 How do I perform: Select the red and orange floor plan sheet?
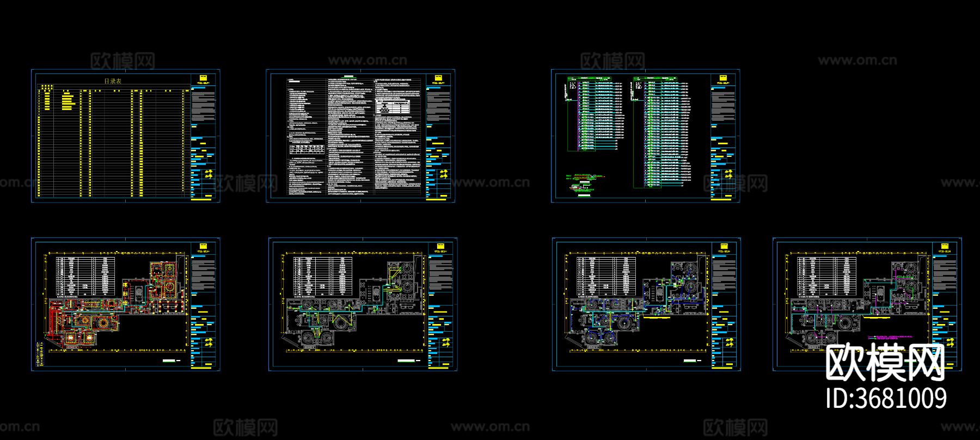click(126, 304)
